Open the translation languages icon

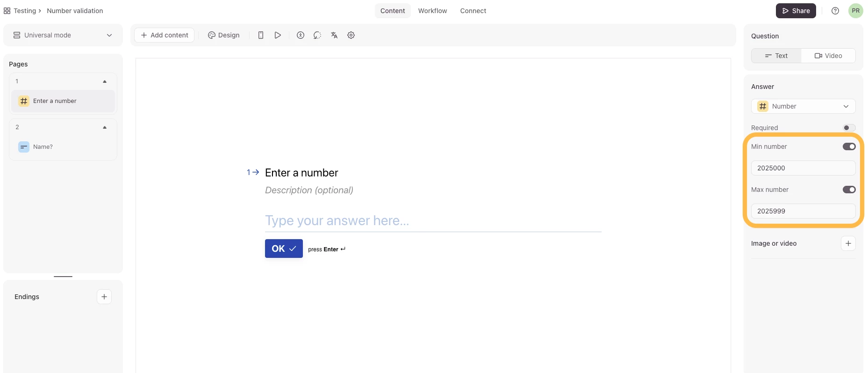click(x=334, y=35)
